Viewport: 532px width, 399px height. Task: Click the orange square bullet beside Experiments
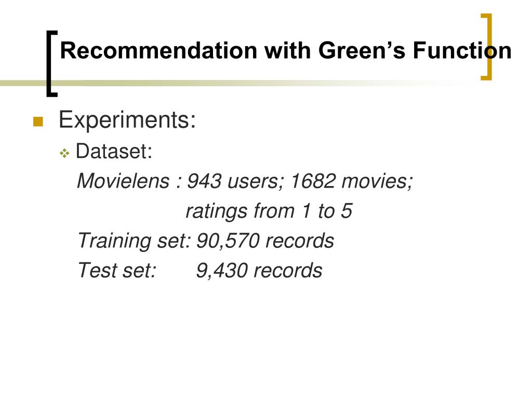[38, 122]
